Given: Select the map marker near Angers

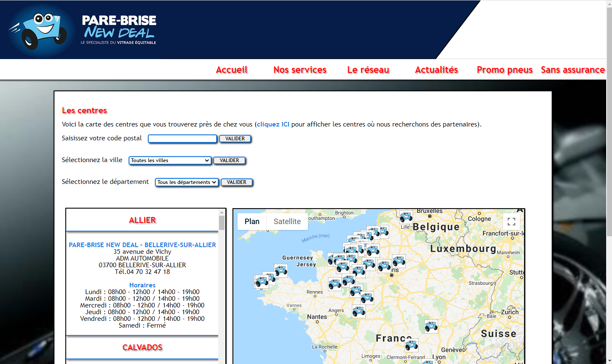Looking at the screenshot, I should 359,311.
